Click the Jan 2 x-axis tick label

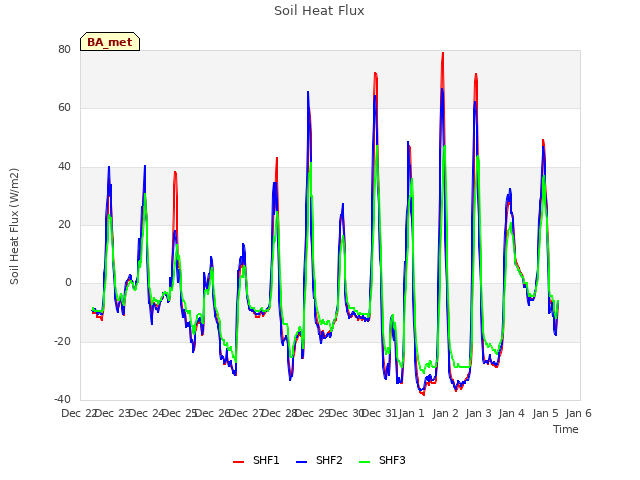(x=445, y=413)
